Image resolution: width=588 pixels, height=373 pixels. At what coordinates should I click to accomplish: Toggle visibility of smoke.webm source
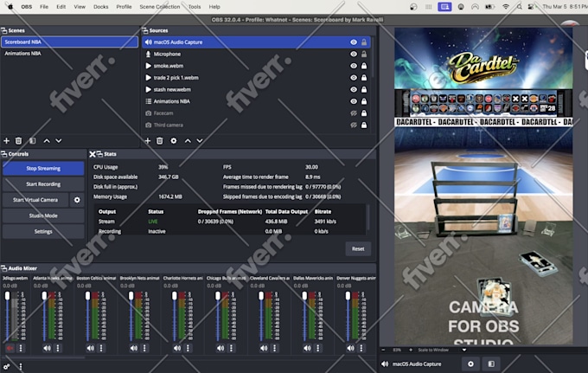coord(354,66)
